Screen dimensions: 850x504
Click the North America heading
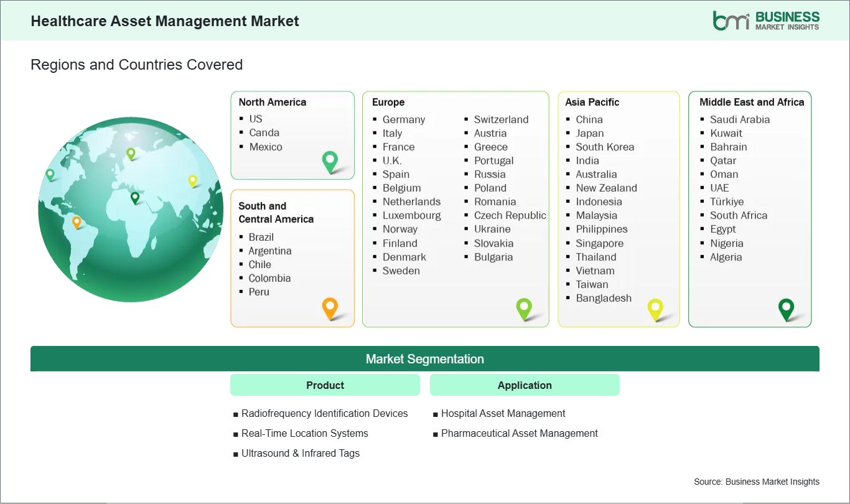pos(273,102)
